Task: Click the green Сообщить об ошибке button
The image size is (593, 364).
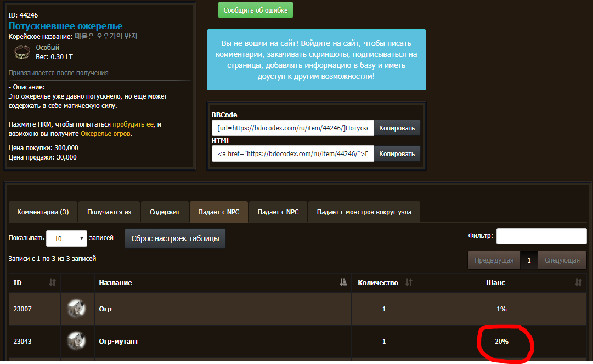Action: 256,10
